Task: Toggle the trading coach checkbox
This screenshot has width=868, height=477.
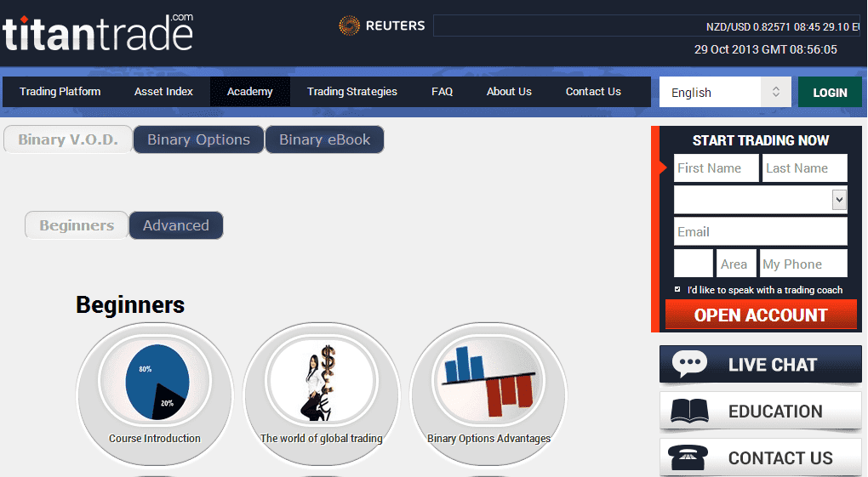Action: tap(677, 289)
